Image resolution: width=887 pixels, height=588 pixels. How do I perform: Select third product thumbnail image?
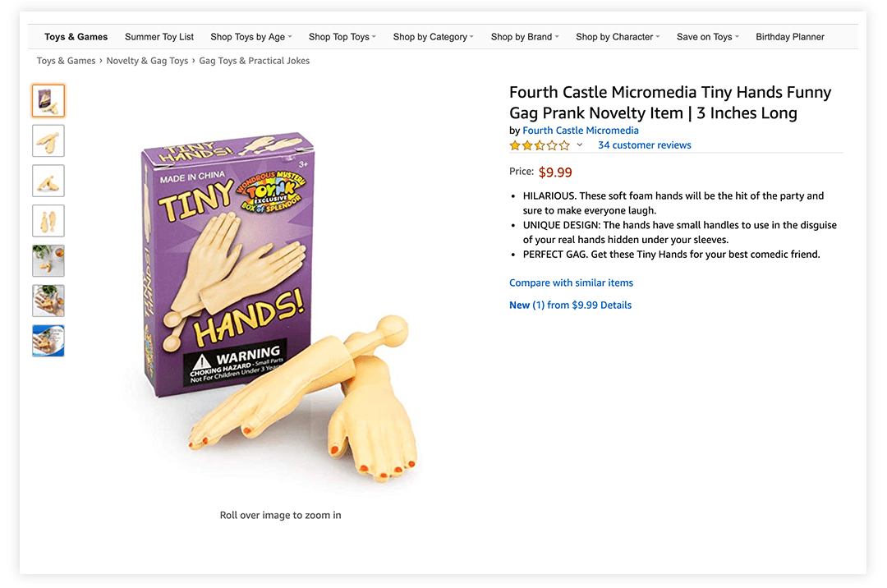pyautogui.click(x=48, y=181)
